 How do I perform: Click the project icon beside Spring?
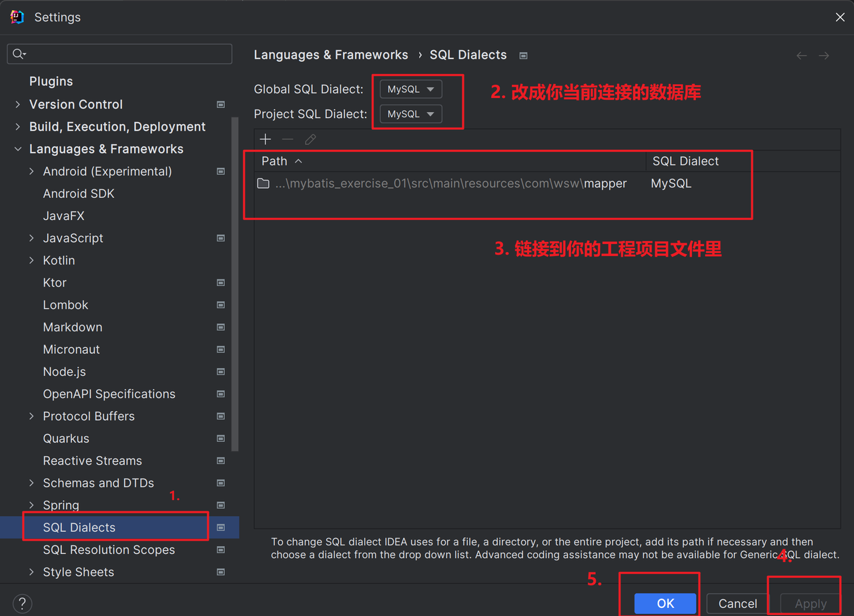[x=221, y=505]
